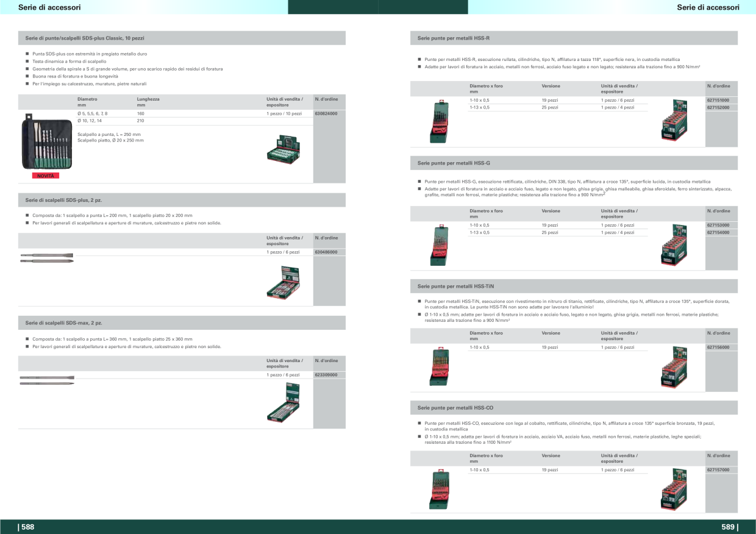Image resolution: width=756 pixels, height=534 pixels.
Task: Click 'Scalpello a punta, L = 250 mm' line
Action: (109, 134)
